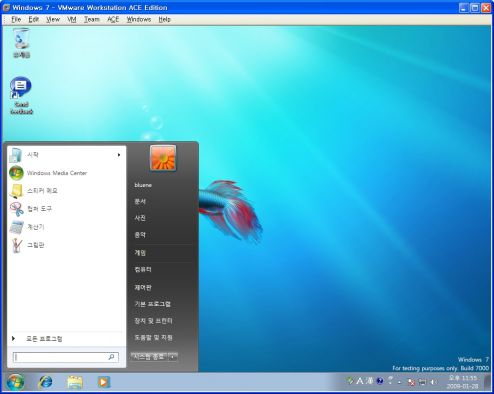Open the ACE menu in VMware
The image size is (494, 394).
click(113, 20)
